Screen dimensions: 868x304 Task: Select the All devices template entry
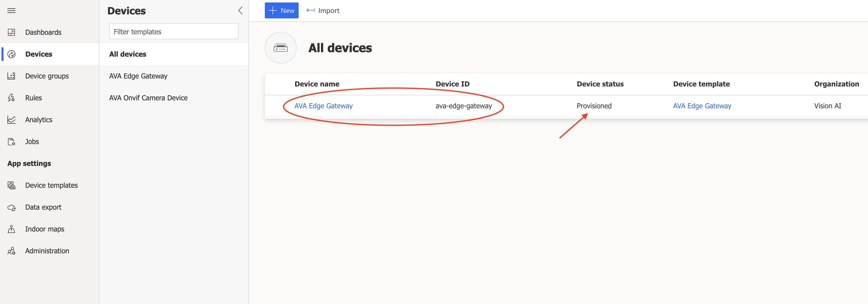tap(128, 54)
